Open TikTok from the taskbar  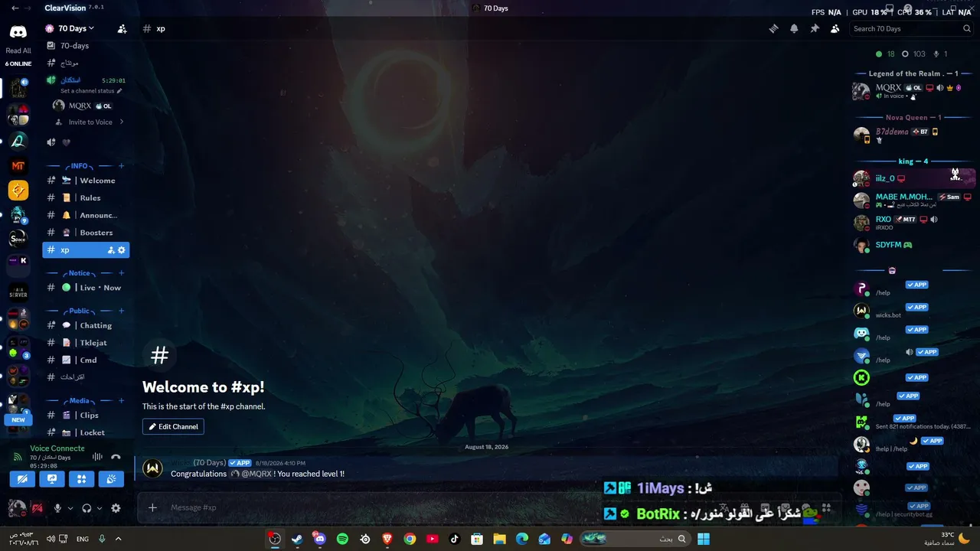[454, 539]
